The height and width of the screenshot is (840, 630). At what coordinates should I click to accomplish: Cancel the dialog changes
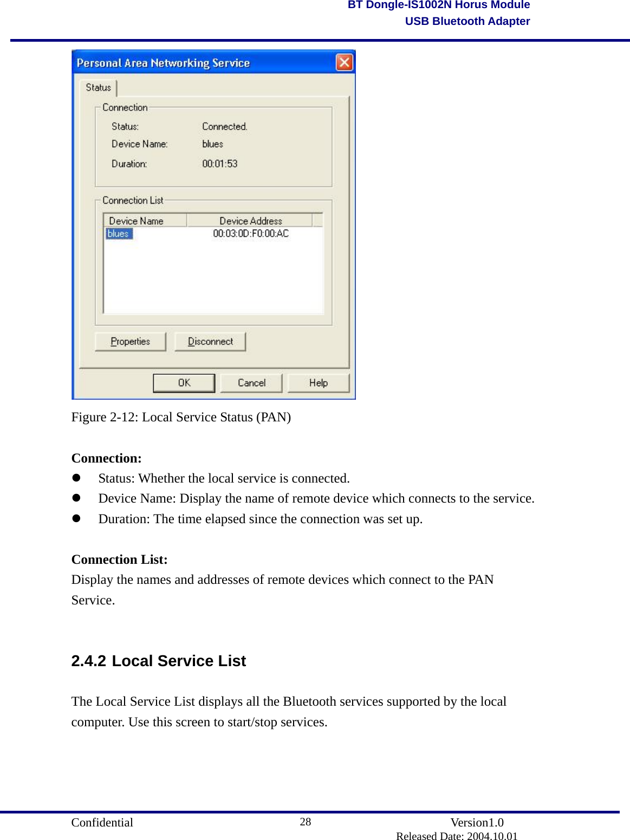(250, 382)
